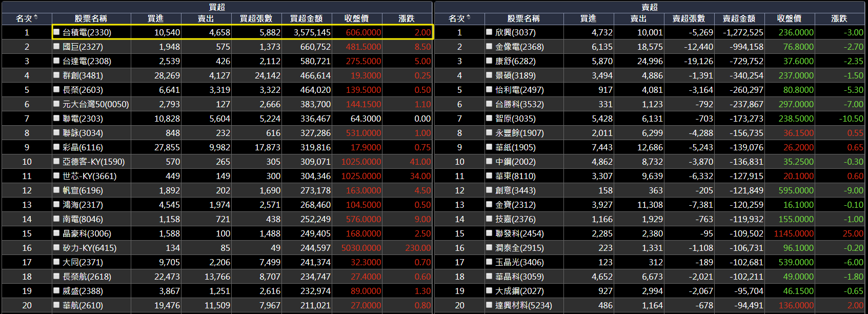This screenshot has width=868, height=314.
Task: Sort by the 賣超張數 column header
Action: click(x=689, y=18)
